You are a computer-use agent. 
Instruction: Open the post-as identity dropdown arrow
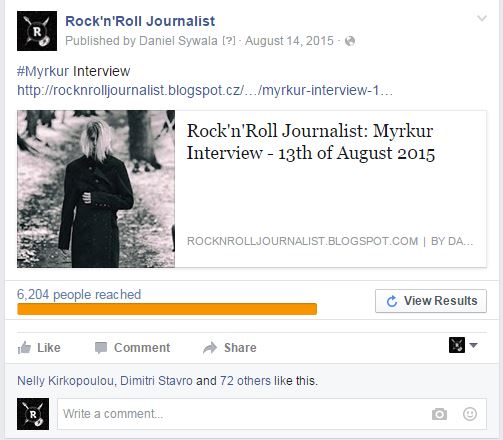click(x=473, y=345)
